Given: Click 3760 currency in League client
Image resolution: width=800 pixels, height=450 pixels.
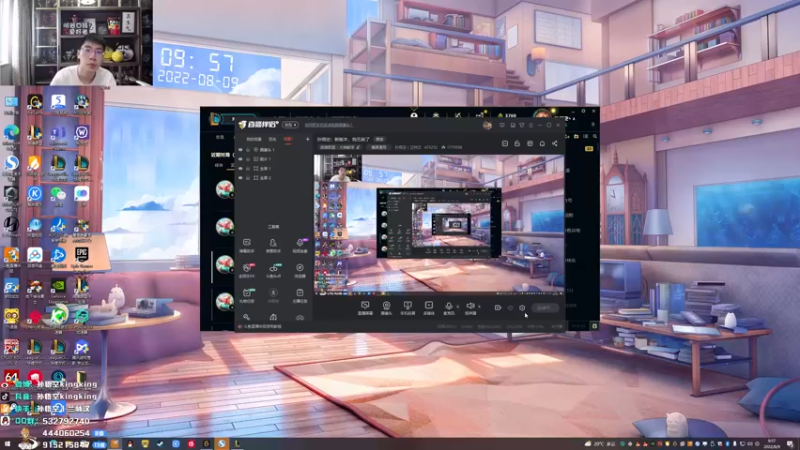Looking at the screenshot, I should tap(507, 116).
